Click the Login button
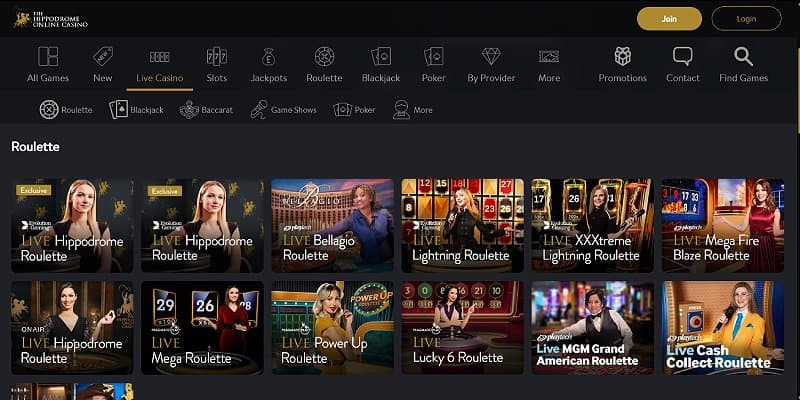This screenshot has height=400, width=800. 746,18
